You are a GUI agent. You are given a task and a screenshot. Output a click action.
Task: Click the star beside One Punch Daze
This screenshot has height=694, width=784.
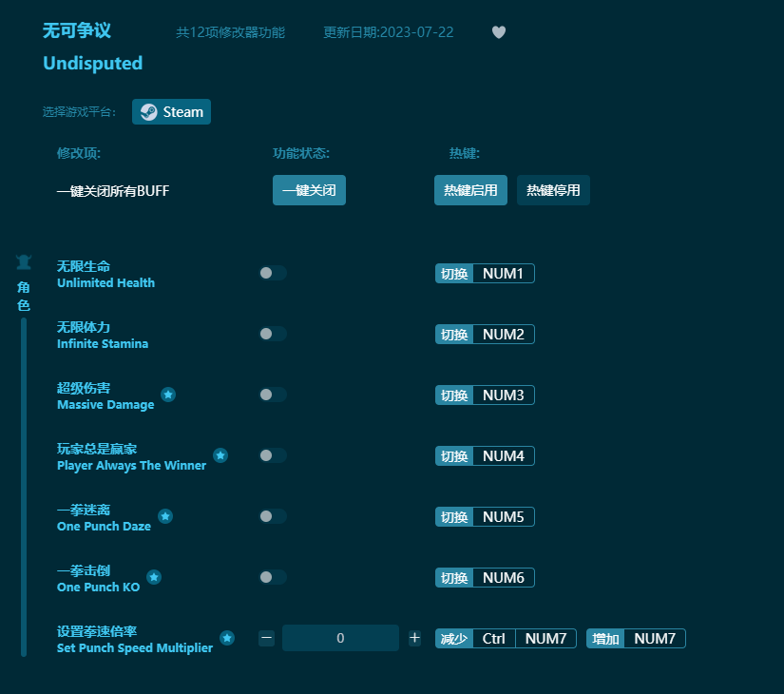pyautogui.click(x=165, y=516)
